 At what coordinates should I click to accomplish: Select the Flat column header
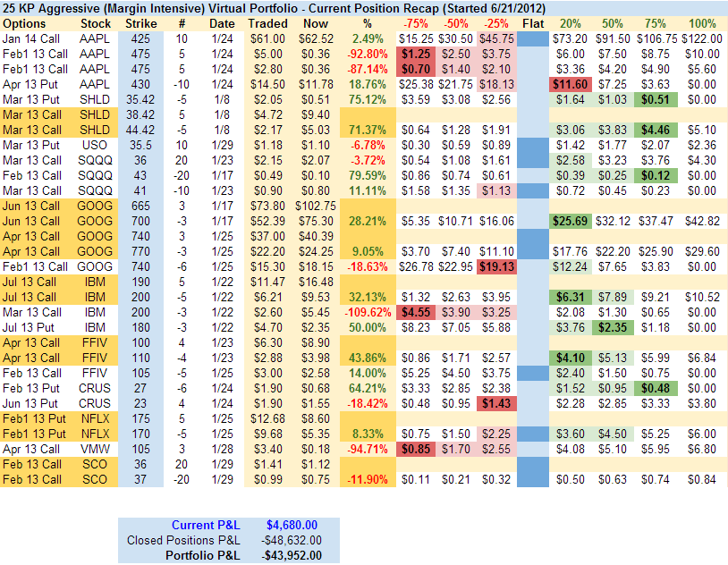[532, 21]
